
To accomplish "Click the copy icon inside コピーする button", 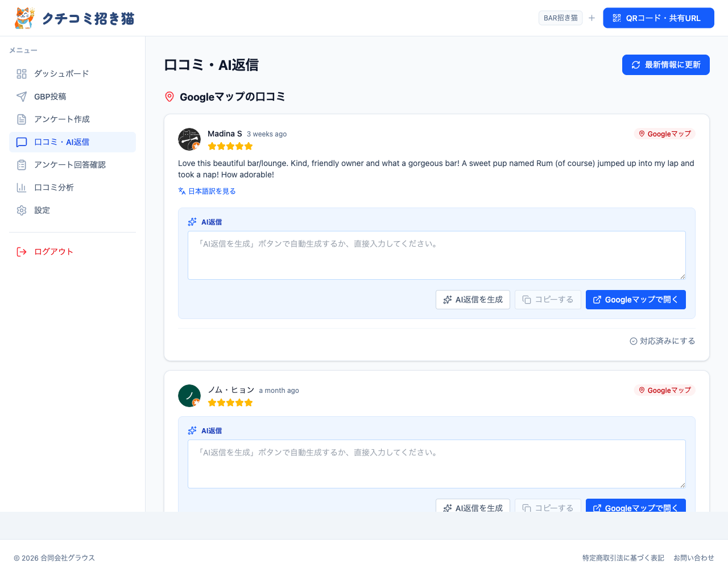I will point(526,300).
